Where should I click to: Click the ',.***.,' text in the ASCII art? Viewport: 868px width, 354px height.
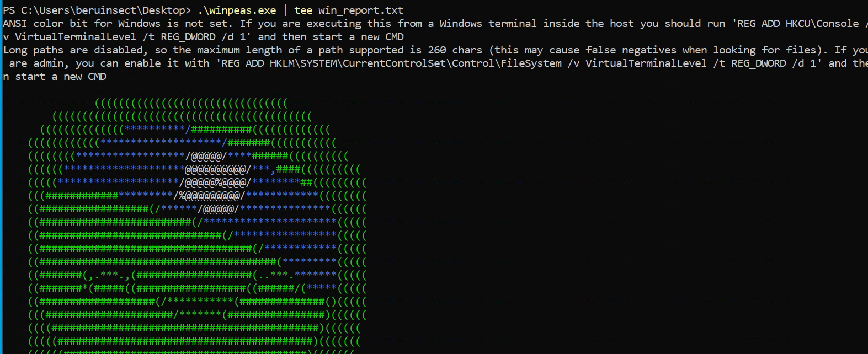pos(106,275)
